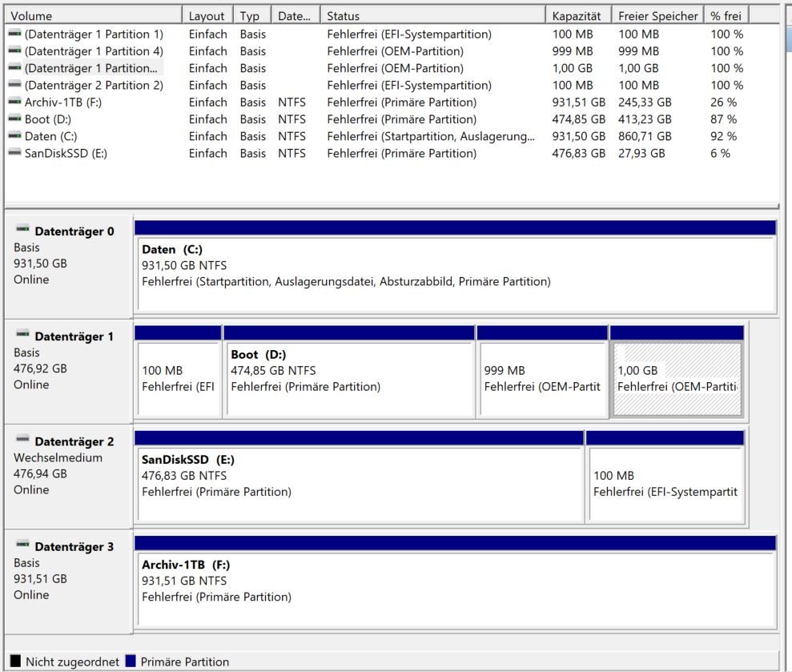
Task: Click the drive icon beside Boot (D:) in the volume list
Action: pos(15,119)
